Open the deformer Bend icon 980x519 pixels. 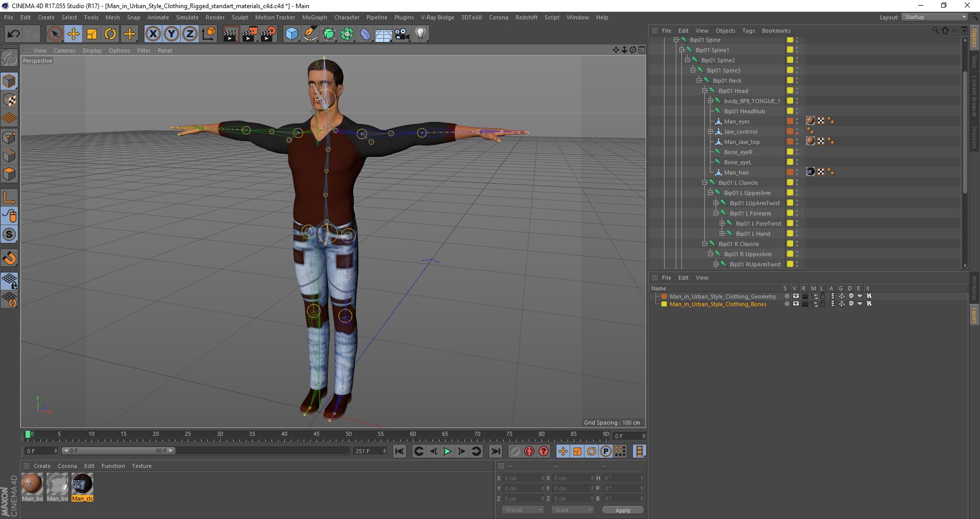(x=365, y=34)
